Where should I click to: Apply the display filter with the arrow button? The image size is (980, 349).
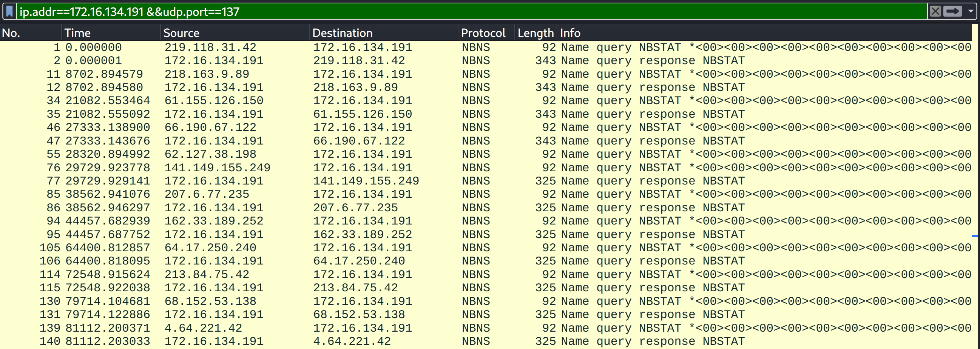click(x=953, y=11)
